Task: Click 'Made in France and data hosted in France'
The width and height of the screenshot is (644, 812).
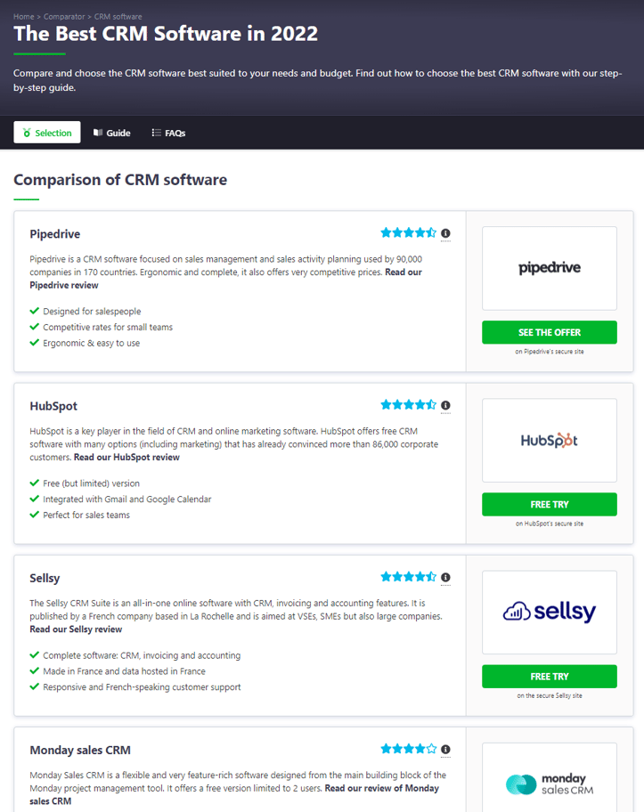Action: tap(124, 671)
